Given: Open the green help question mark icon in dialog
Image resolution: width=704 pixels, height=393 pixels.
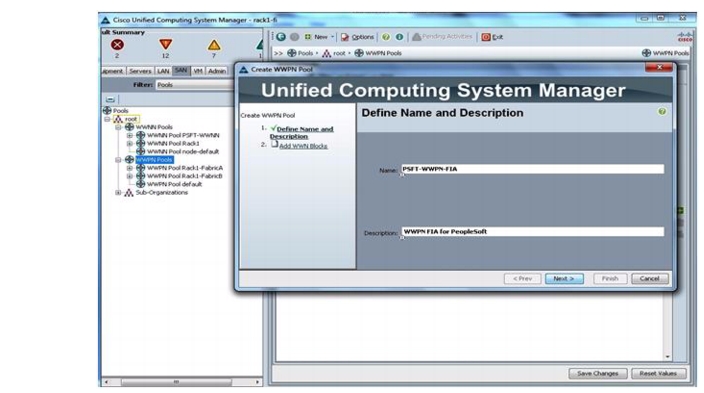Looking at the screenshot, I should point(662,111).
